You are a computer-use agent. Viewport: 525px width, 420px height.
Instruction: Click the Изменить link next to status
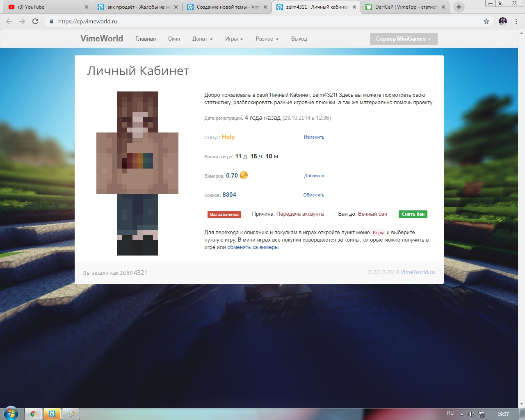[x=314, y=137]
